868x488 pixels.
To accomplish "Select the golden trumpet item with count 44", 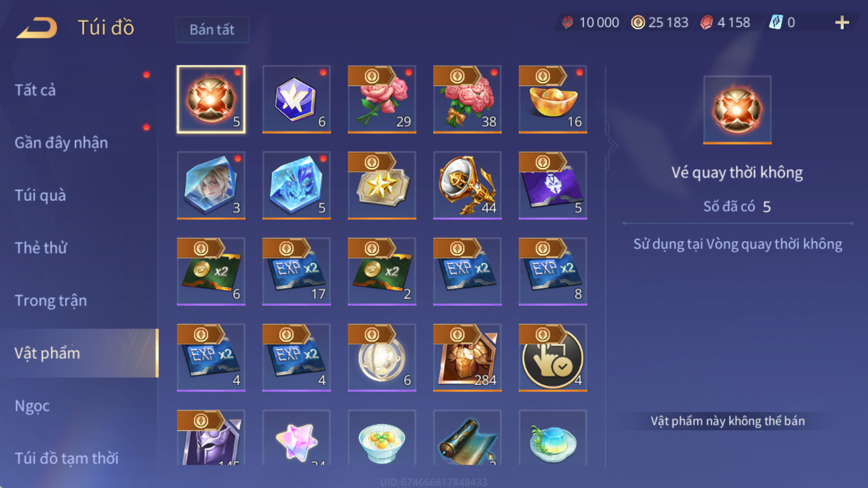I will [467, 185].
